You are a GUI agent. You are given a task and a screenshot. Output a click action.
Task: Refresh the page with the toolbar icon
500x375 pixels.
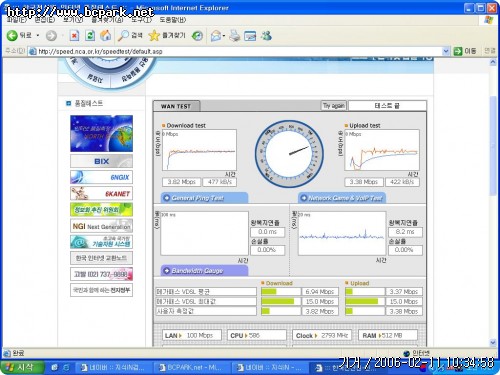[x=90, y=35]
